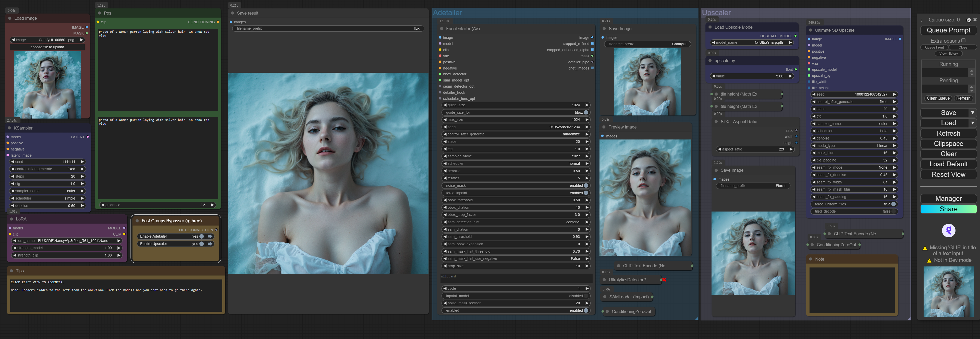980x339 pixels.
Task: Adjust the denoise slider in KSampler
Action: point(47,206)
